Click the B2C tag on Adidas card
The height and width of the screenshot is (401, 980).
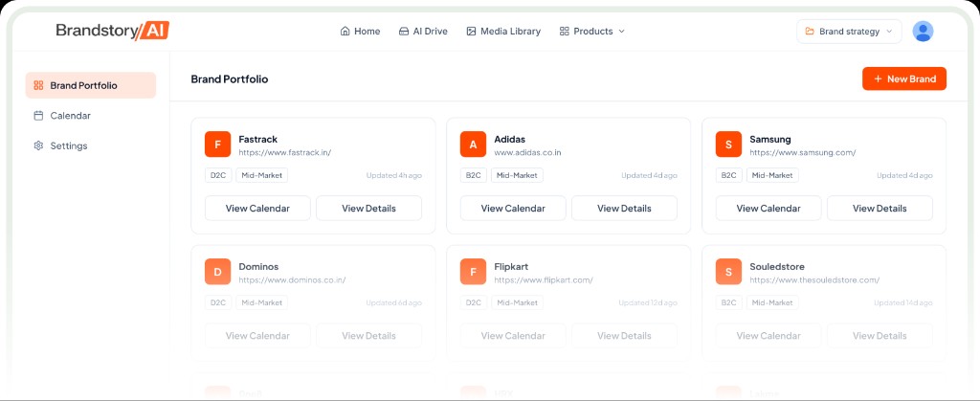474,175
